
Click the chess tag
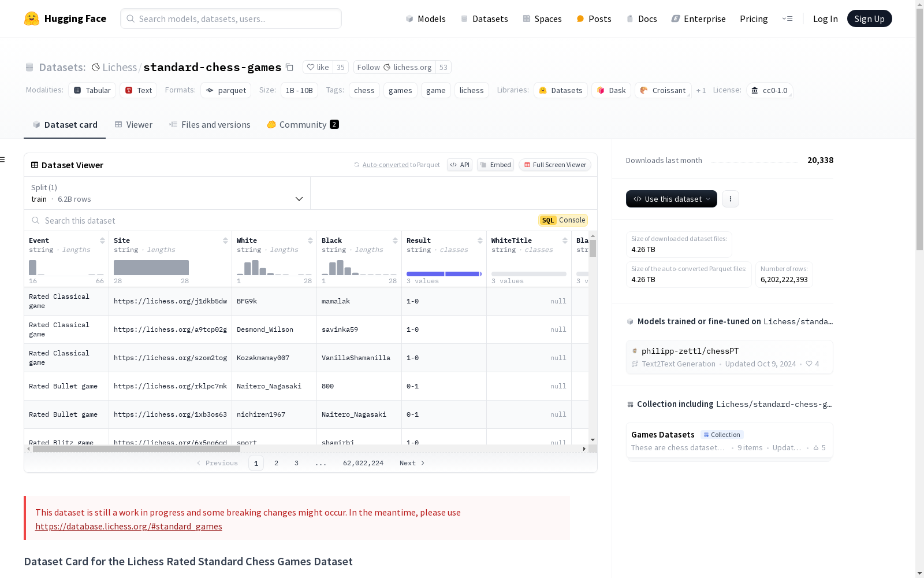[x=364, y=90]
